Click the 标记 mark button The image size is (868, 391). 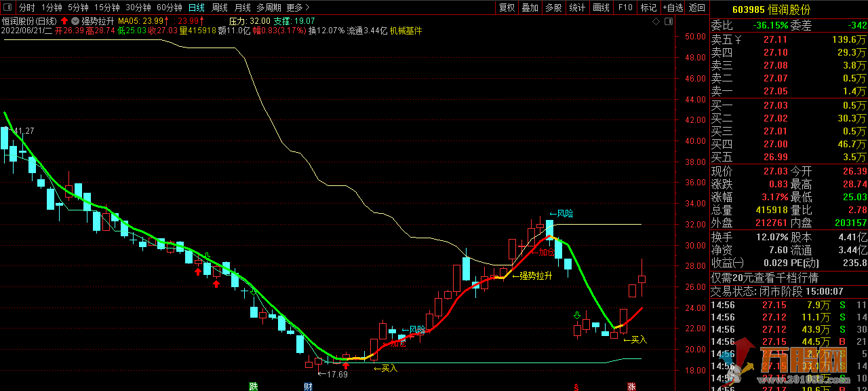coord(648,7)
